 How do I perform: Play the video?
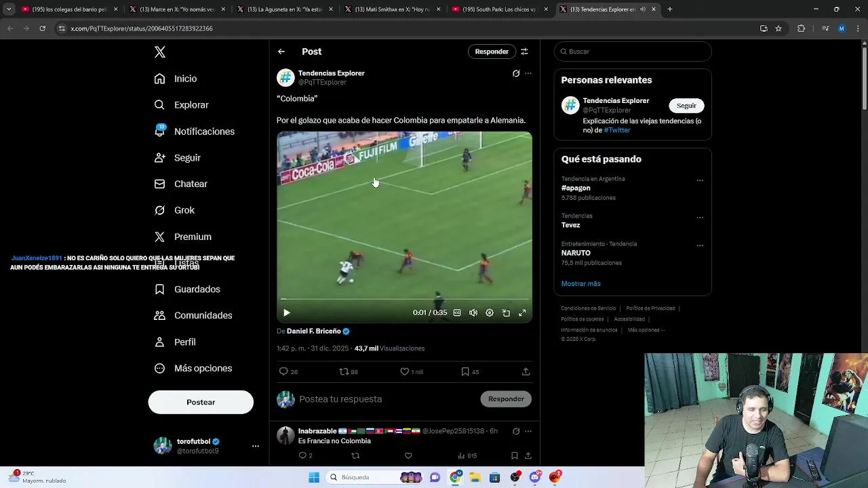[x=287, y=312]
